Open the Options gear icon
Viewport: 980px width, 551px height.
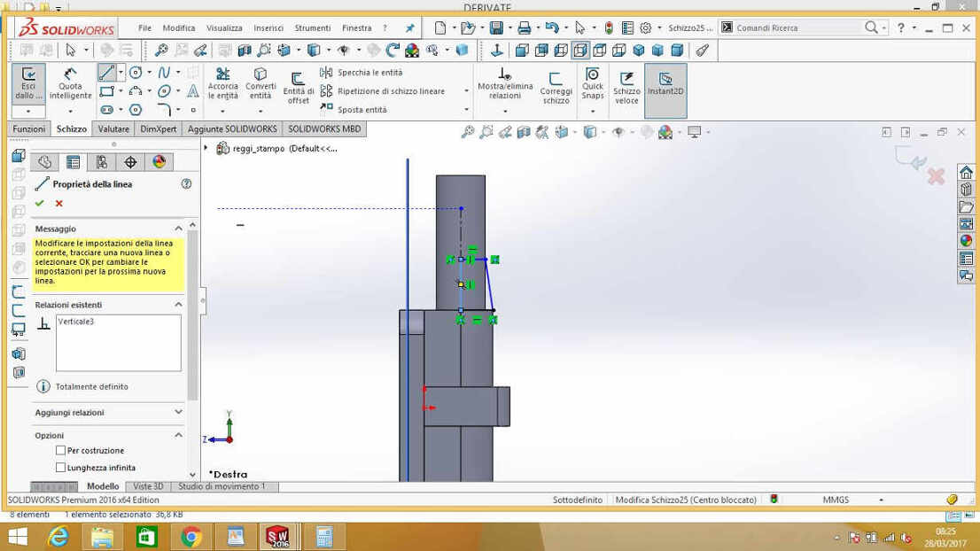click(646, 27)
